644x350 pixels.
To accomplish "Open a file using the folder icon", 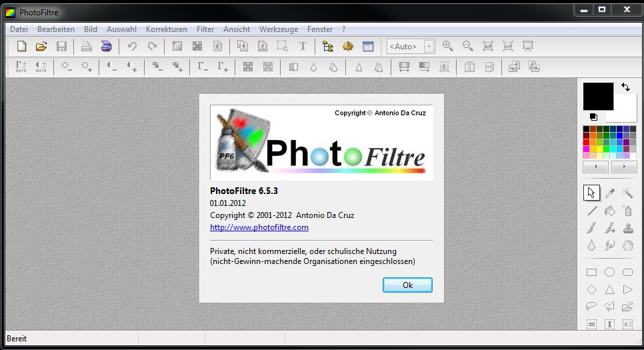I will coord(41,47).
